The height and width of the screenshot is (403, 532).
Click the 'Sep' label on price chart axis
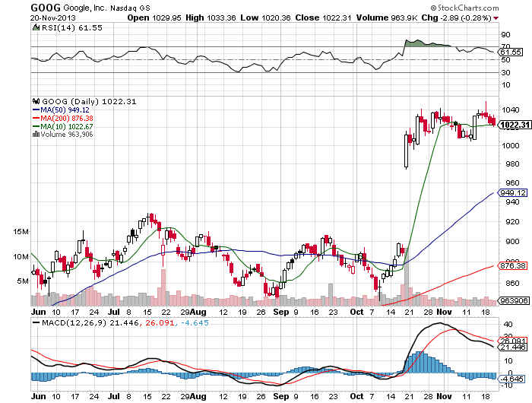click(281, 312)
